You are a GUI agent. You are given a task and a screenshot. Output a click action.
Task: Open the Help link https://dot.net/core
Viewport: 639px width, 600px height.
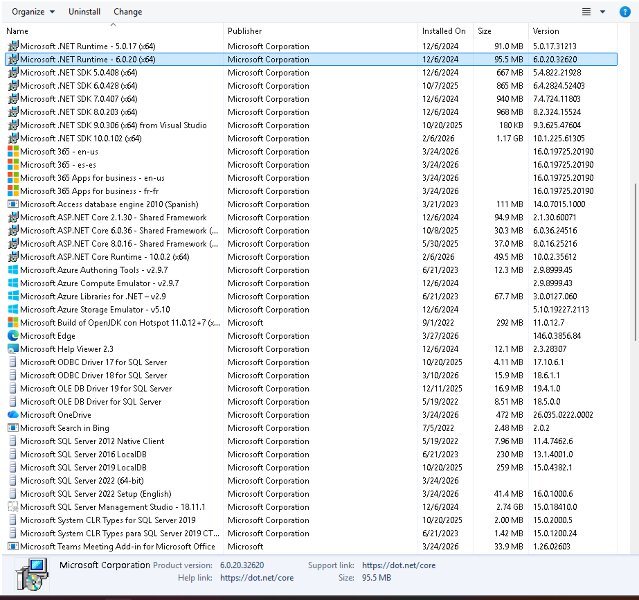[257, 578]
